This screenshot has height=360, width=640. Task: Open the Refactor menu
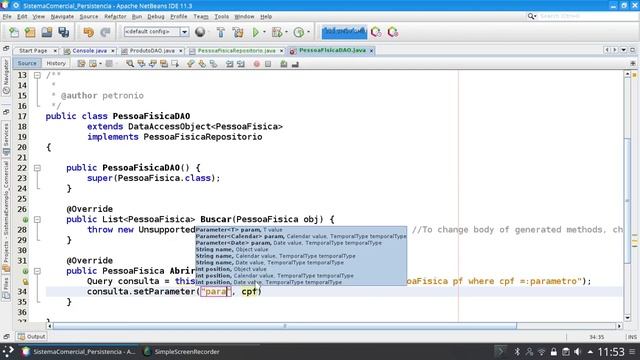pyautogui.click(x=115, y=17)
